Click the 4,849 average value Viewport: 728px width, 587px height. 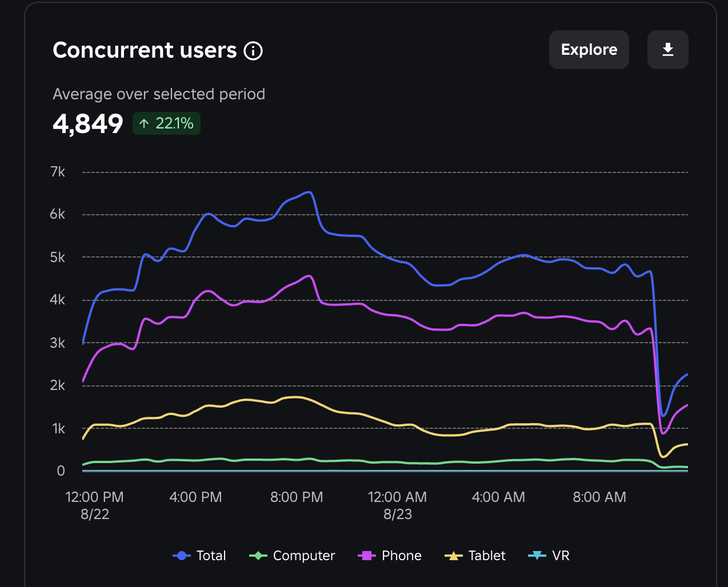coord(88,123)
